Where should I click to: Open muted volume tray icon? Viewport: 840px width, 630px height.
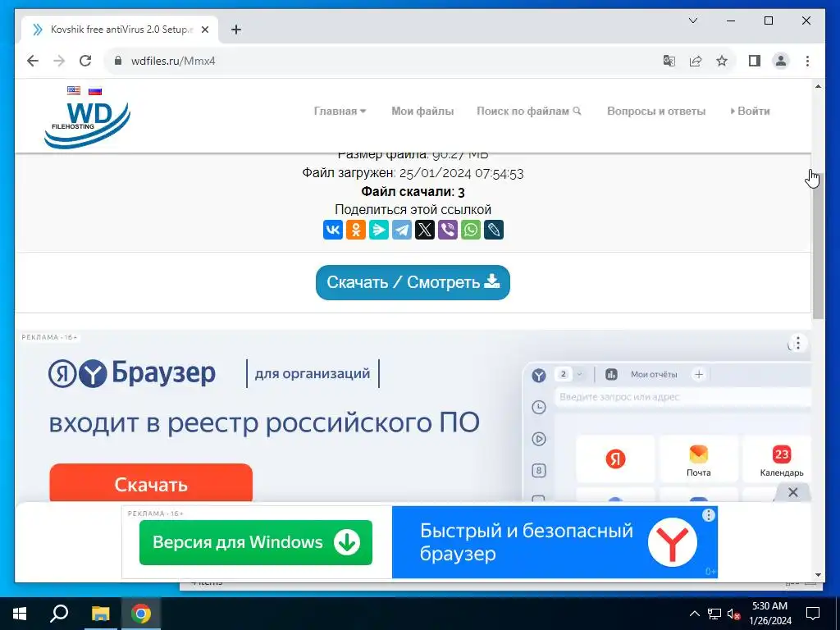coord(733,614)
